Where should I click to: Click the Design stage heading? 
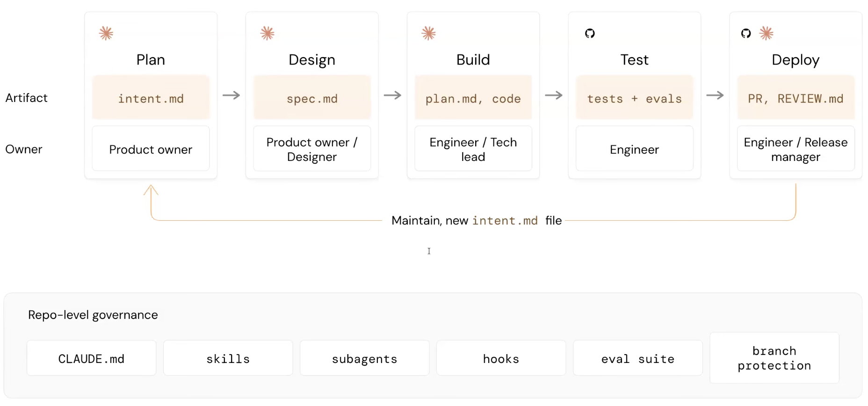coord(312,60)
